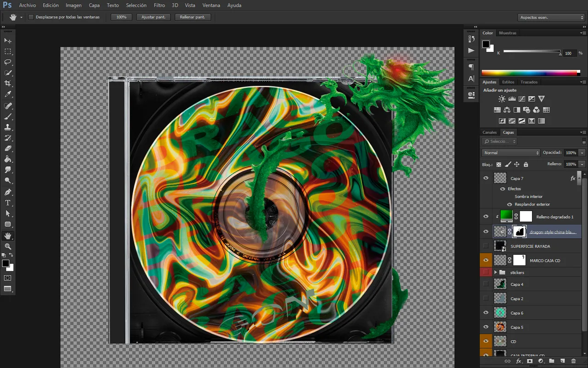The image size is (588, 368).
Task: Open the Normal blend mode dropdown
Action: 511,153
